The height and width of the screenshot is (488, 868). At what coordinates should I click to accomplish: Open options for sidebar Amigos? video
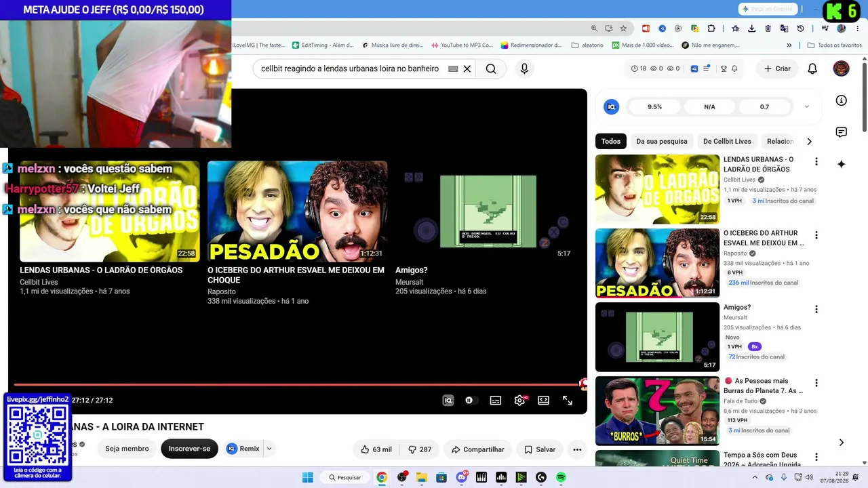(x=816, y=310)
